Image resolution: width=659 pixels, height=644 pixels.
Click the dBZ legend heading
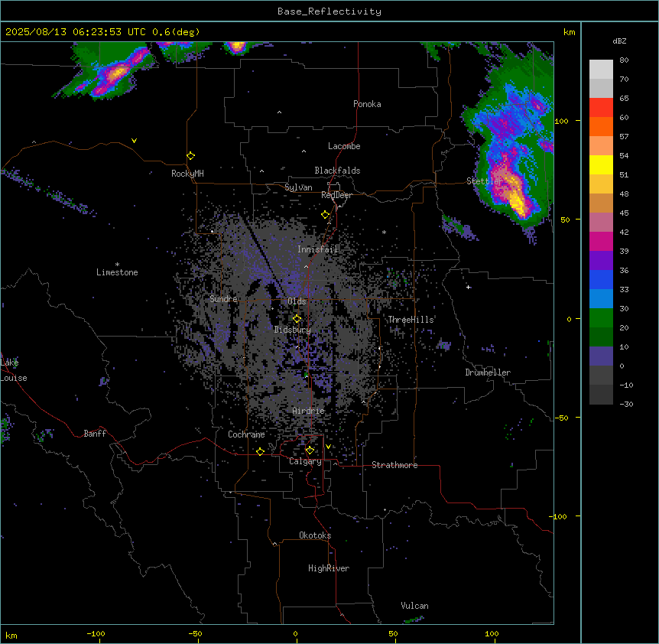click(619, 41)
